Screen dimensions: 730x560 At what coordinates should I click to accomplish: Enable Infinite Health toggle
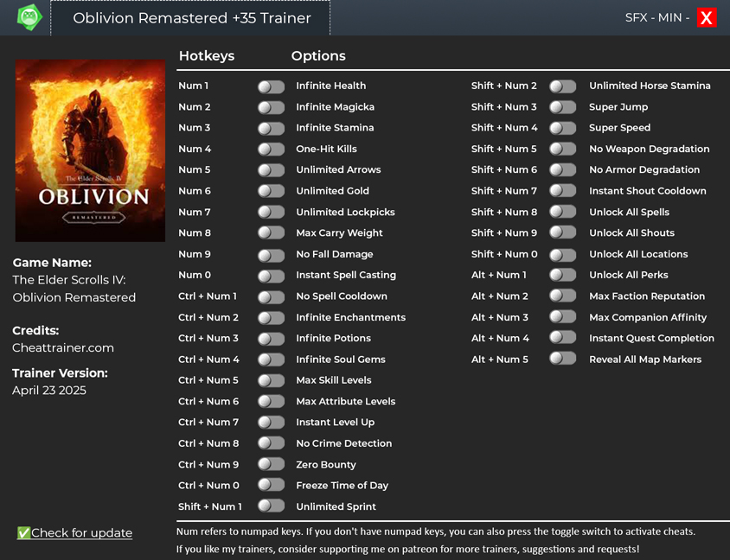click(271, 86)
